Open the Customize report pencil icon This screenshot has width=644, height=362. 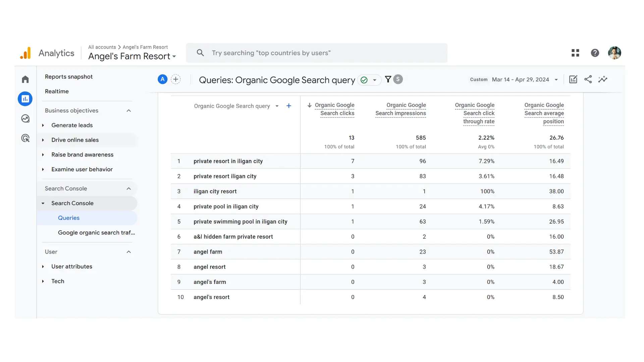(573, 79)
